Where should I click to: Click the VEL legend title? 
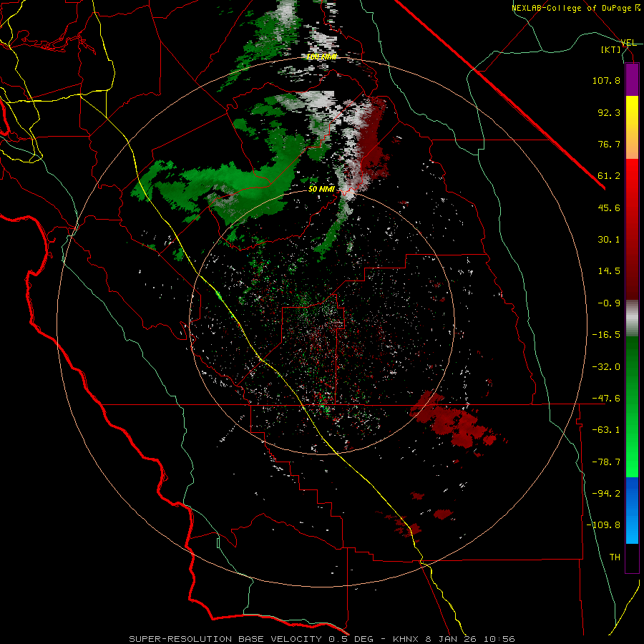[629, 43]
